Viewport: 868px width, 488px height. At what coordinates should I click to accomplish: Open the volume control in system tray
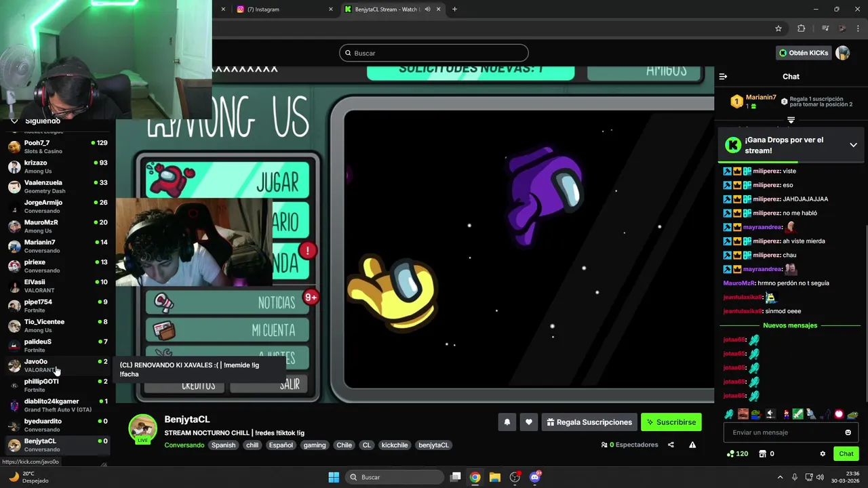pyautogui.click(x=820, y=477)
